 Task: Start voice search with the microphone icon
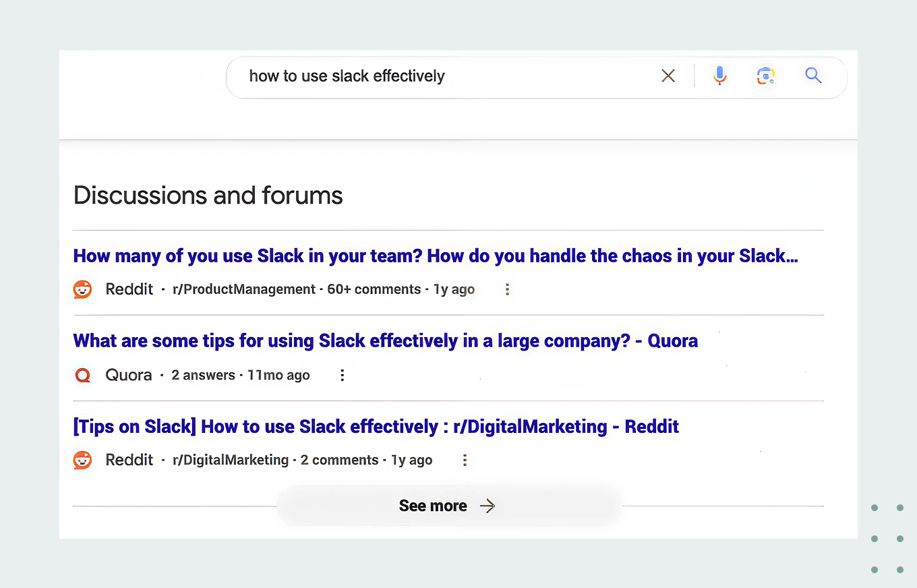[x=720, y=76]
